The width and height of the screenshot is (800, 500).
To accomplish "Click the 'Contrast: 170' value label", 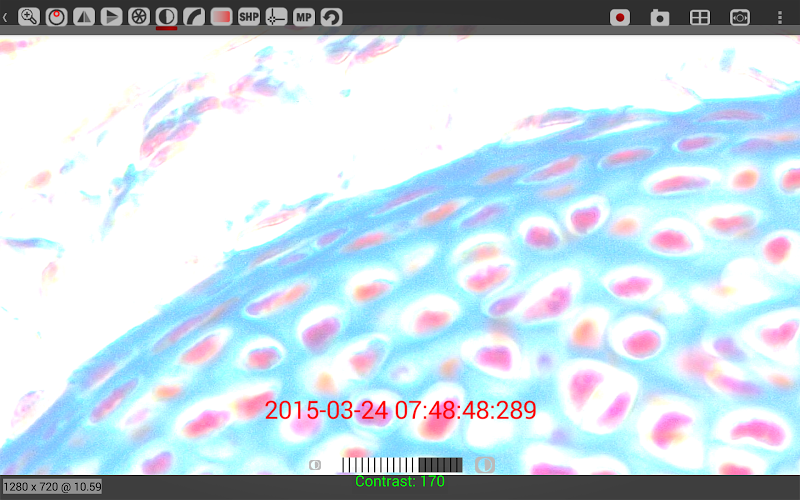I will pos(400,481).
